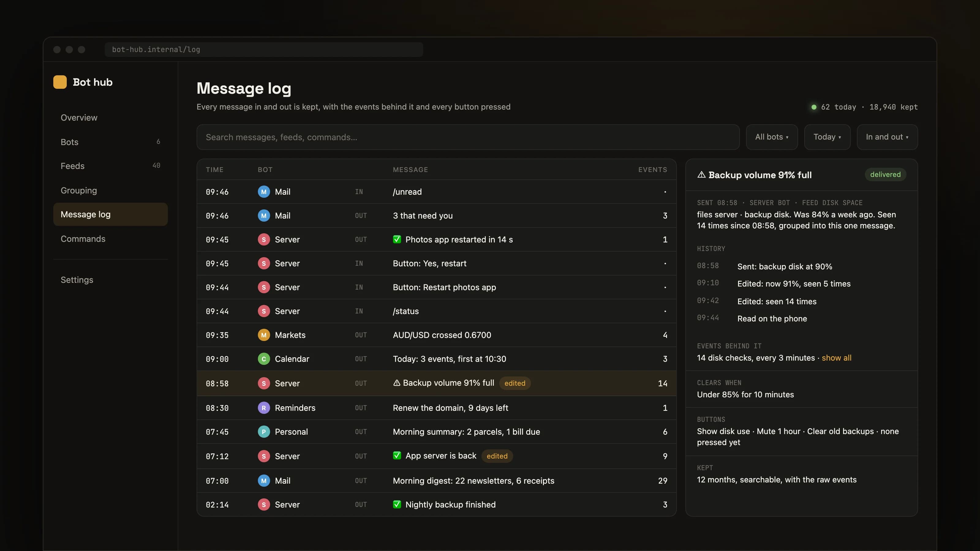
Task: Click the Server avatar in the /status row
Action: (x=264, y=311)
